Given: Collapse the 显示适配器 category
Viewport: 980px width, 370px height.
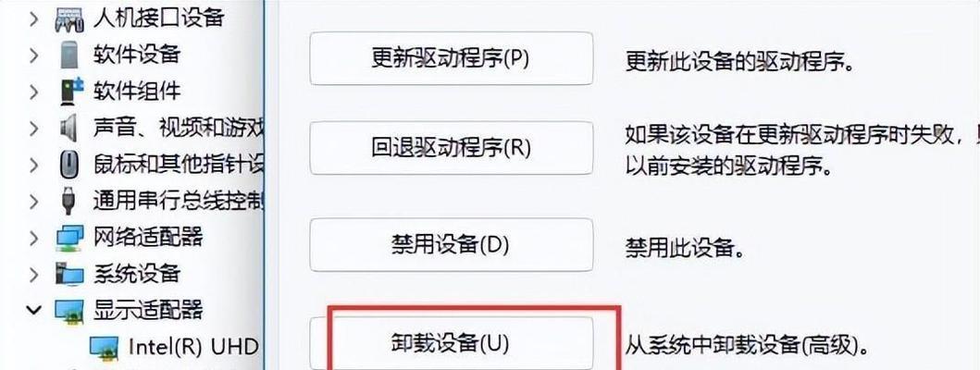Looking at the screenshot, I should (x=34, y=310).
